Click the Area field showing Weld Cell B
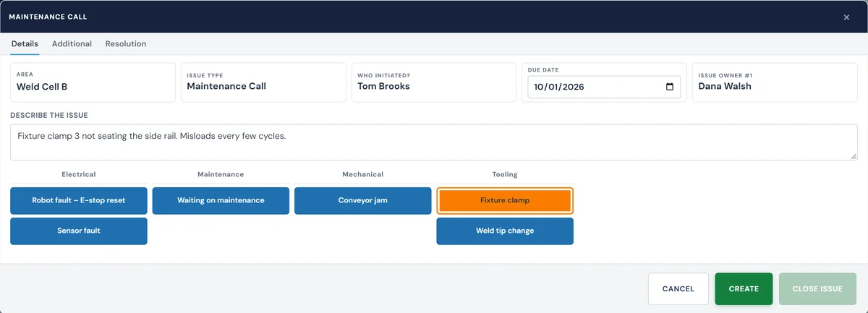868x313 pixels. coord(93,82)
